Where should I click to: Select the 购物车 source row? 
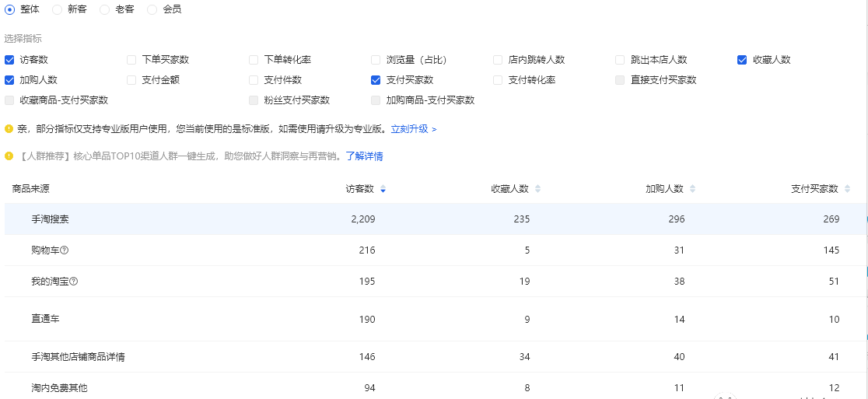[434, 250]
